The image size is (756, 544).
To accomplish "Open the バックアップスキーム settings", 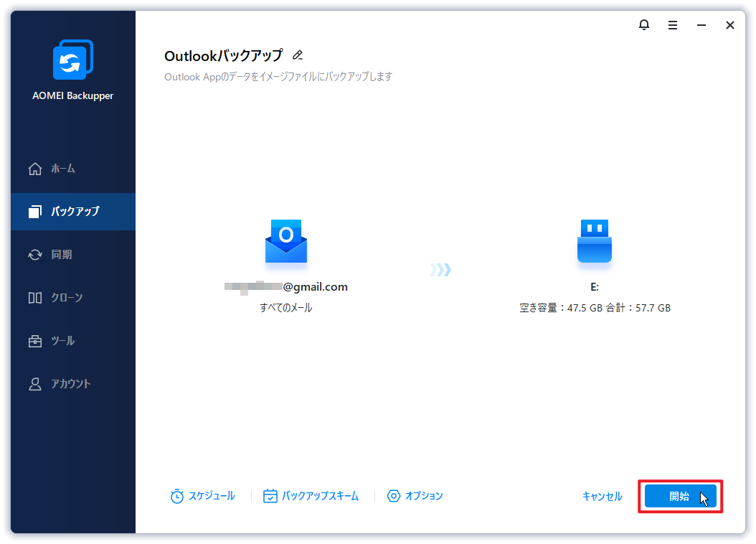I will coord(311,496).
